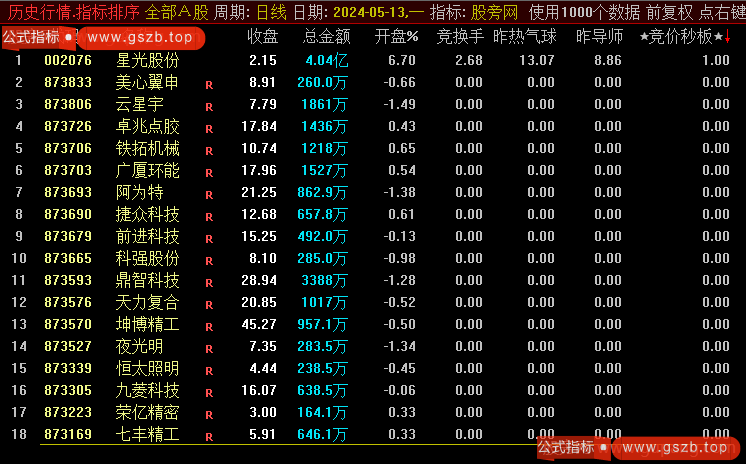Image resolution: width=746 pixels, height=464 pixels.
Task: Change the 日线 period setting
Action: tap(271, 12)
